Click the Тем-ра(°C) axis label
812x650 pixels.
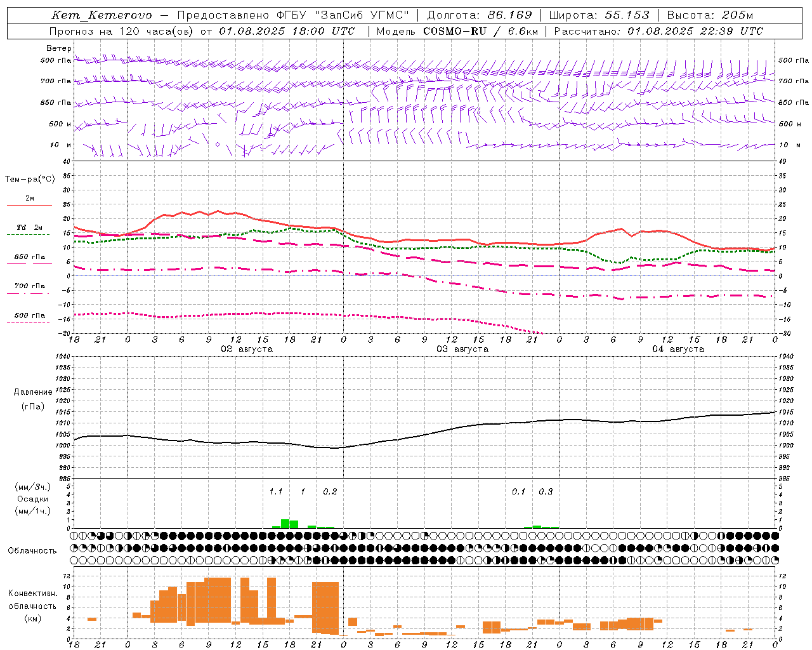point(30,180)
